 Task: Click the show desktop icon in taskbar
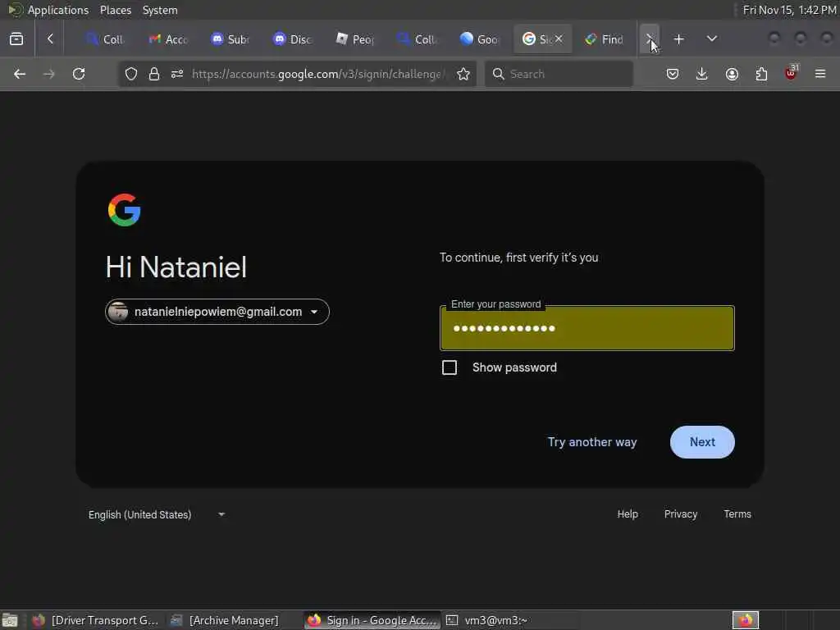click(x=10, y=620)
